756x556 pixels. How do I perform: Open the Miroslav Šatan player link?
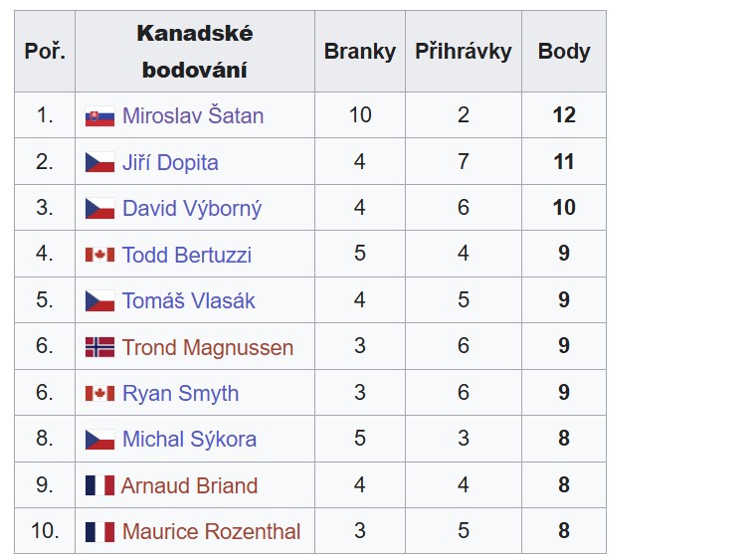coord(193,115)
